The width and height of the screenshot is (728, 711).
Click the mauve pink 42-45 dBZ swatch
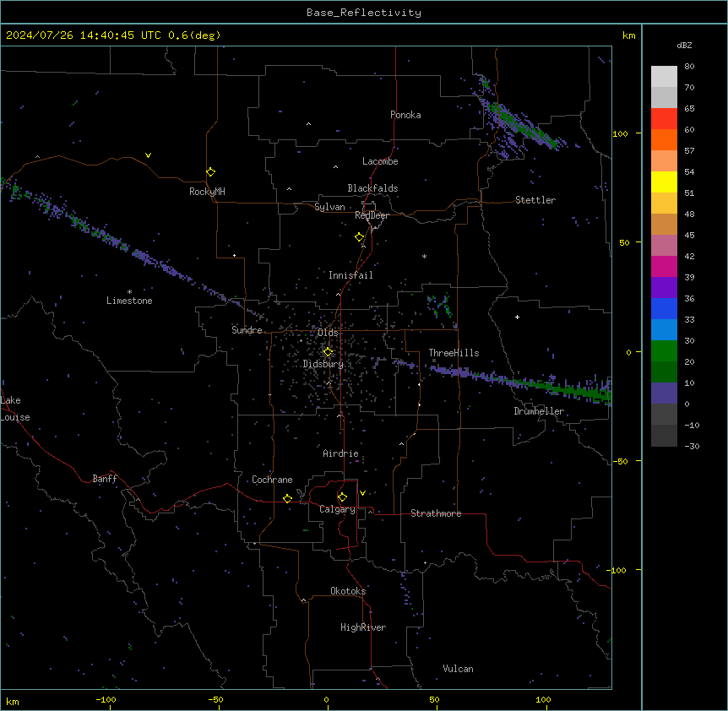[x=664, y=246]
